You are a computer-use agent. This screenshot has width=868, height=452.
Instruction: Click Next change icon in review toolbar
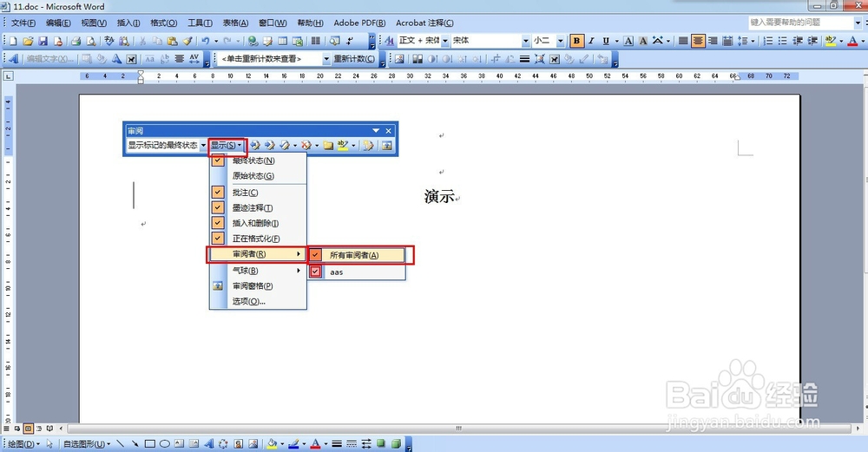click(270, 145)
